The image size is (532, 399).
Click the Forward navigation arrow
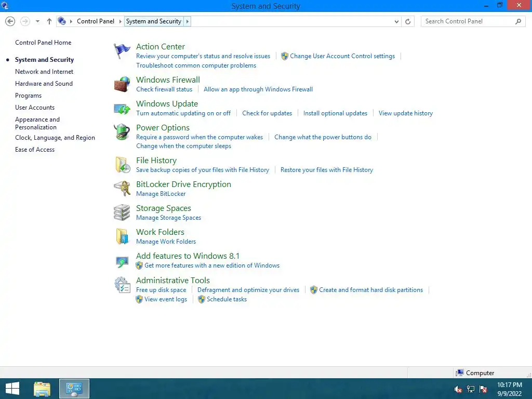25,21
